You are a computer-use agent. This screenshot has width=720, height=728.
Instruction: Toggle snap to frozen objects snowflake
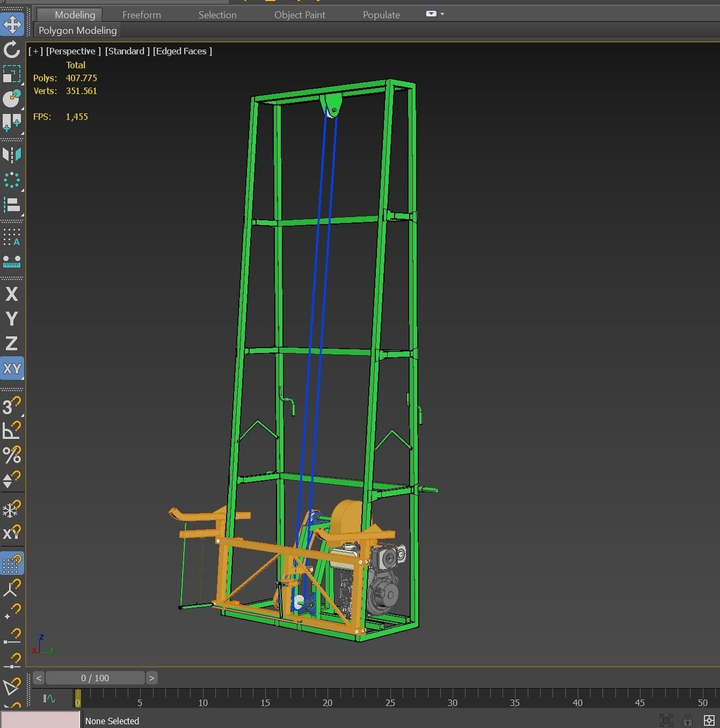coord(12,509)
